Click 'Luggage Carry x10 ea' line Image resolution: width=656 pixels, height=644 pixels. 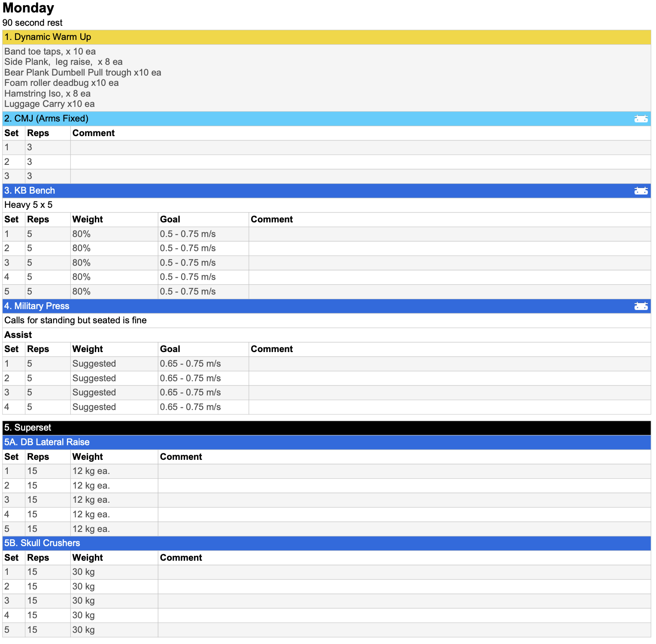coord(49,104)
